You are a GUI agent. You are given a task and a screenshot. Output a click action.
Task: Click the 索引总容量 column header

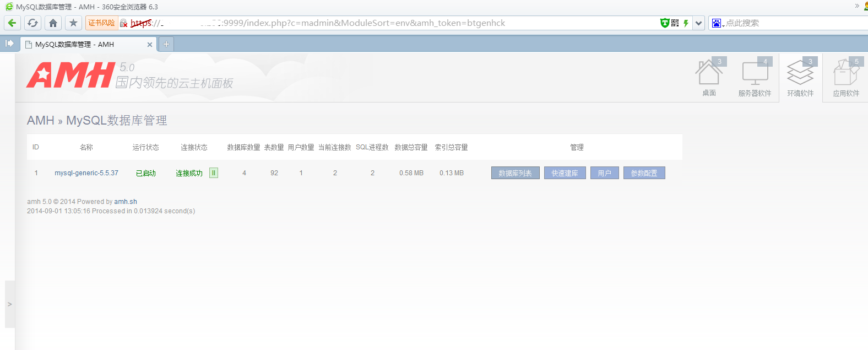451,147
